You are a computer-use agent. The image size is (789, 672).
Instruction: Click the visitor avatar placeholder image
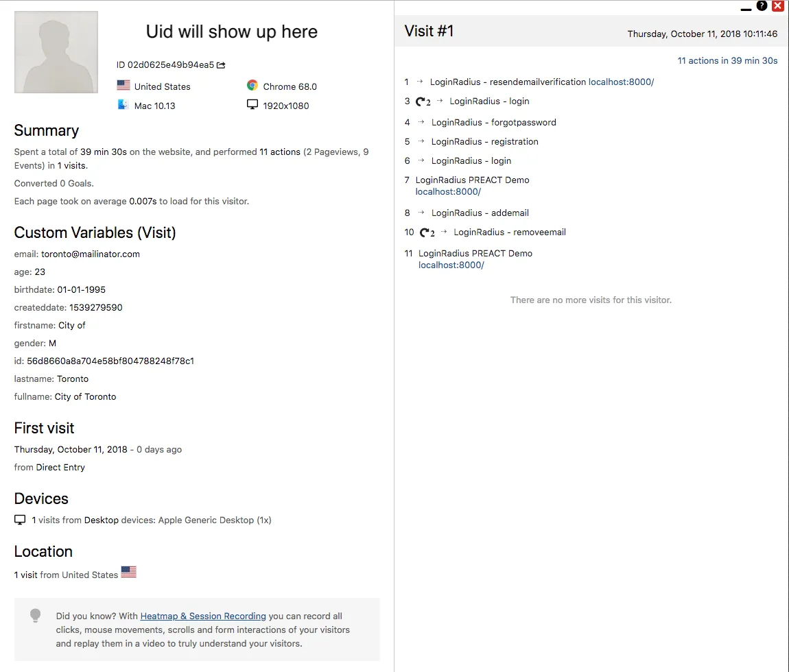(56, 52)
